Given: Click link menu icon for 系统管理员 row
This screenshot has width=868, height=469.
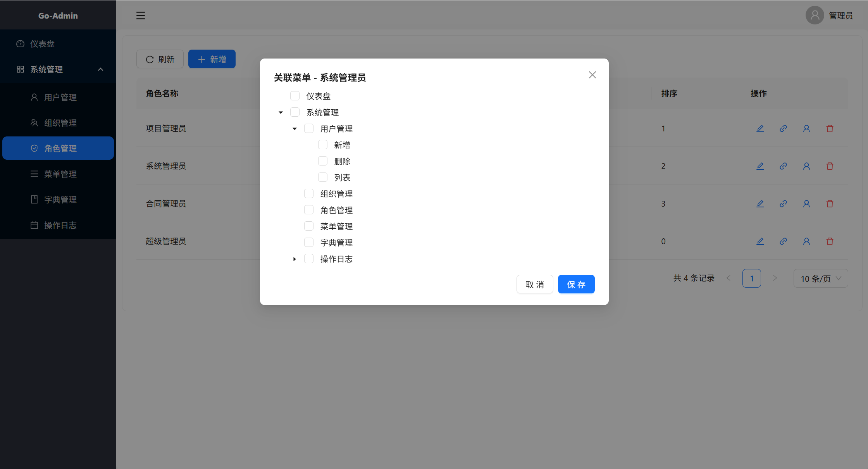Looking at the screenshot, I should [783, 166].
